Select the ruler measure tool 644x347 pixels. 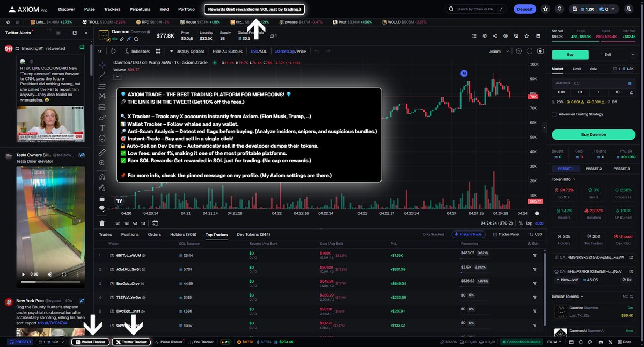[x=102, y=152]
